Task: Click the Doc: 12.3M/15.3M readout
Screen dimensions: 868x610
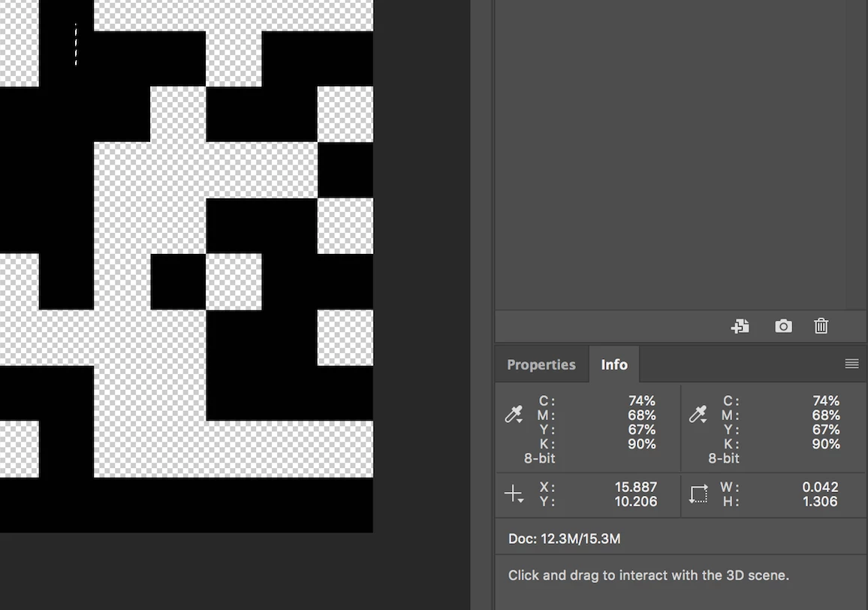Action: click(564, 539)
